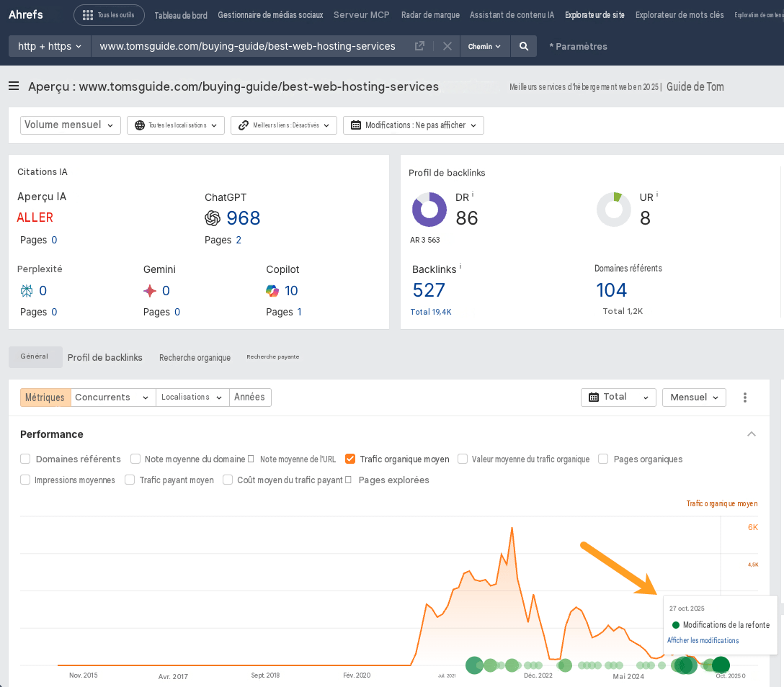
Task: Click the ChatGPT logo icon
Action: click(x=213, y=218)
